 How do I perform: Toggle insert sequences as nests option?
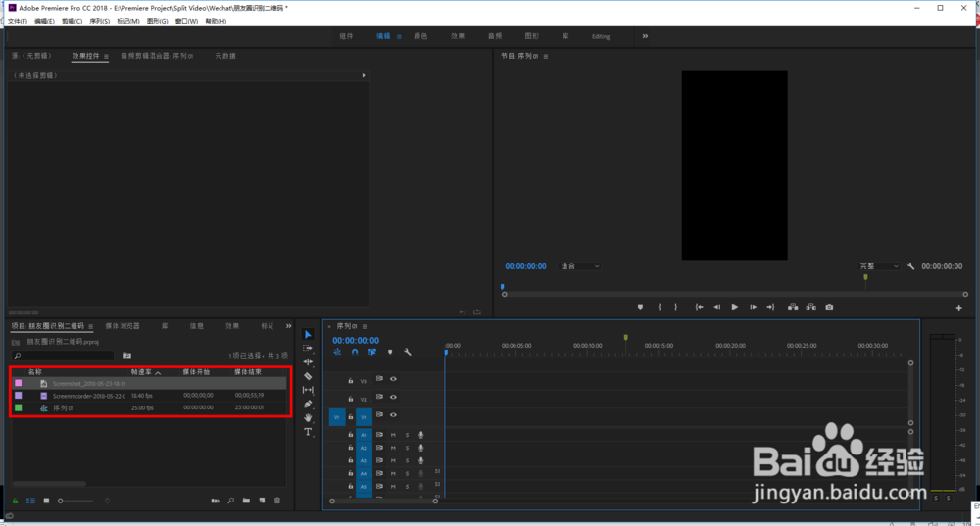point(337,353)
